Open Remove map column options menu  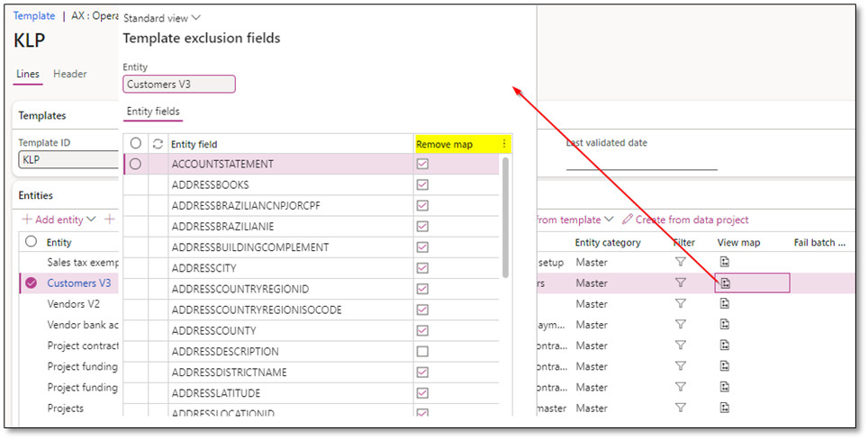point(504,144)
